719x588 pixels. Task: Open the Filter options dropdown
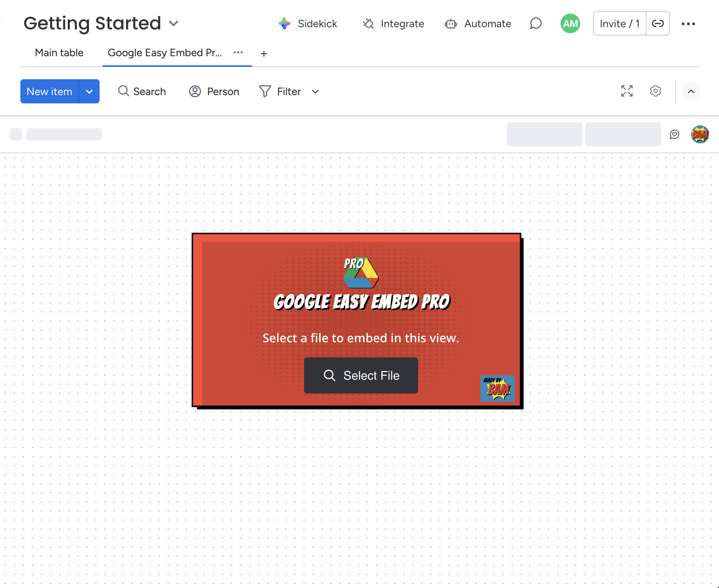tap(315, 91)
